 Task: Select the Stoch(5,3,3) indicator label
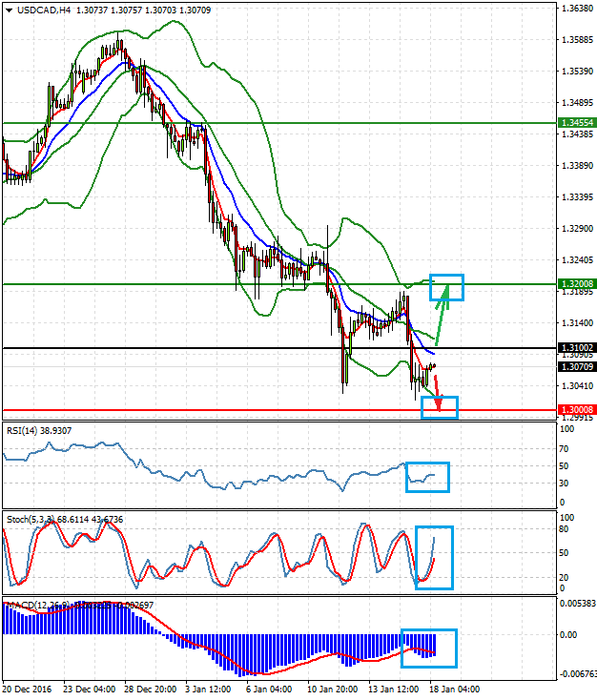[65, 519]
